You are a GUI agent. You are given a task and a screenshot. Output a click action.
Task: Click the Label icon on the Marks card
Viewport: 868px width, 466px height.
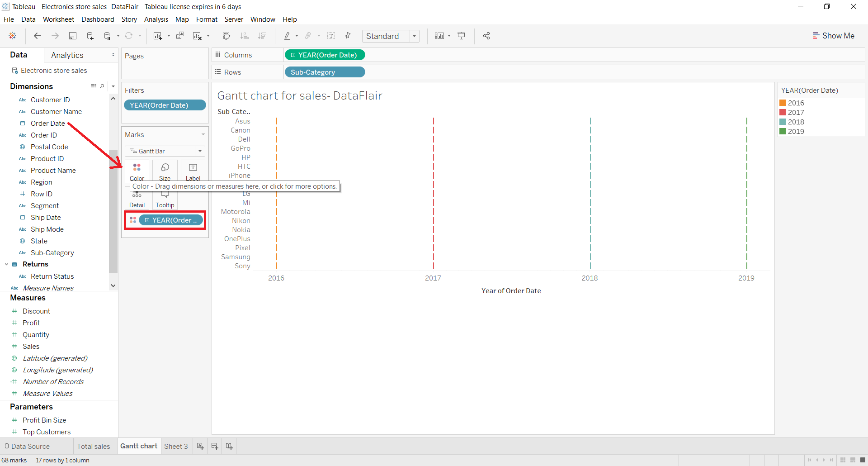pyautogui.click(x=193, y=171)
